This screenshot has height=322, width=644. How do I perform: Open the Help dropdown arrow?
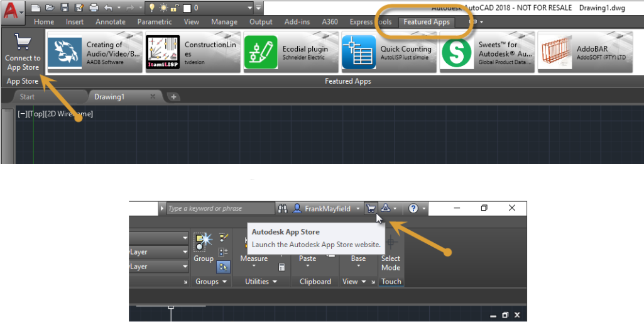[x=423, y=209]
